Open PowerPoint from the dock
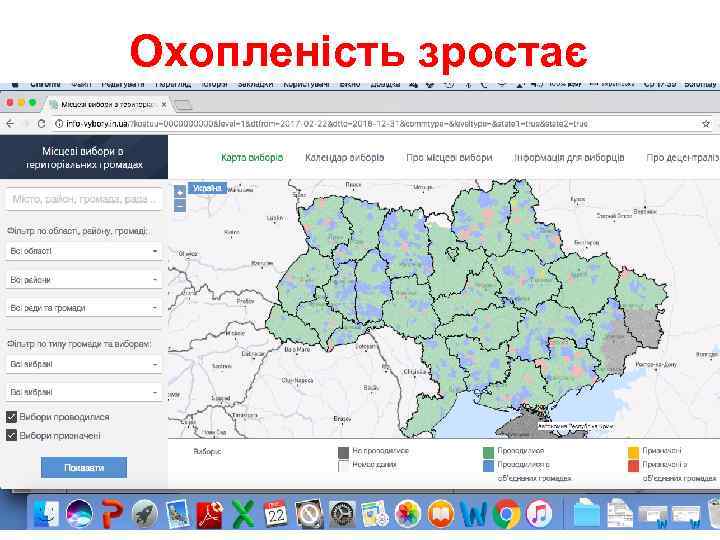This screenshot has width=720, height=540. (112, 514)
